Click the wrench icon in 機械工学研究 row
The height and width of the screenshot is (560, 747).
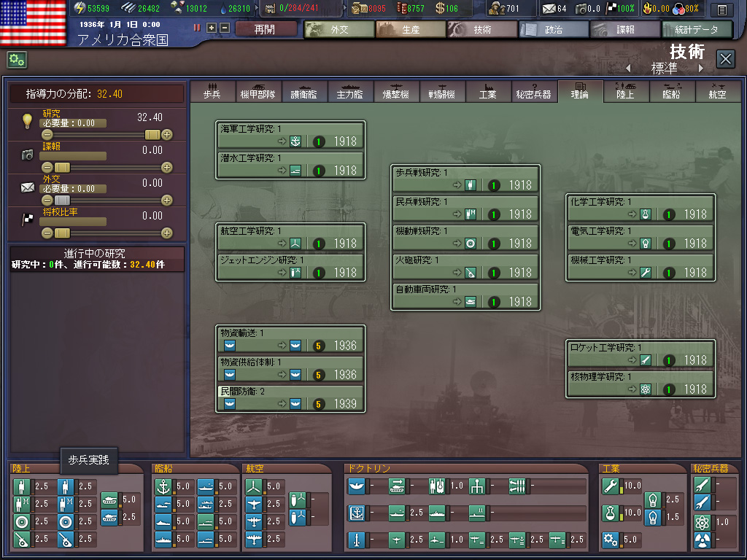tap(645, 273)
